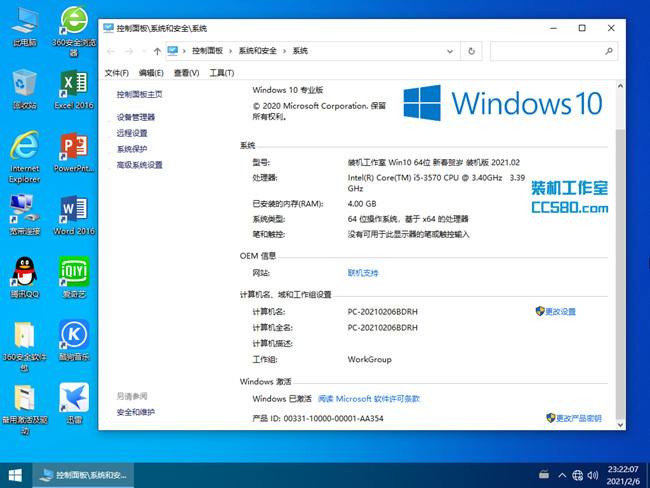The height and width of the screenshot is (488, 650).
Task: Go up one level with the Up arrow
Action: pos(157,51)
